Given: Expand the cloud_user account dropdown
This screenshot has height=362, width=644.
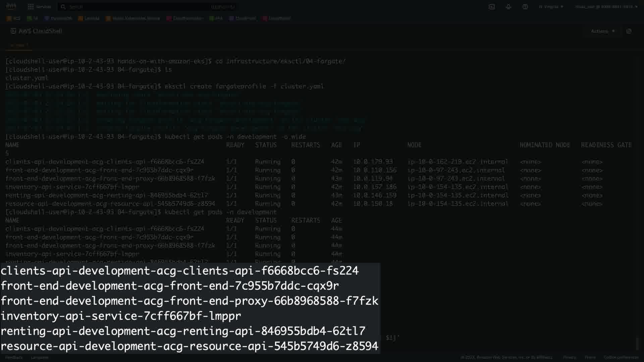Looking at the screenshot, I should tap(606, 7).
